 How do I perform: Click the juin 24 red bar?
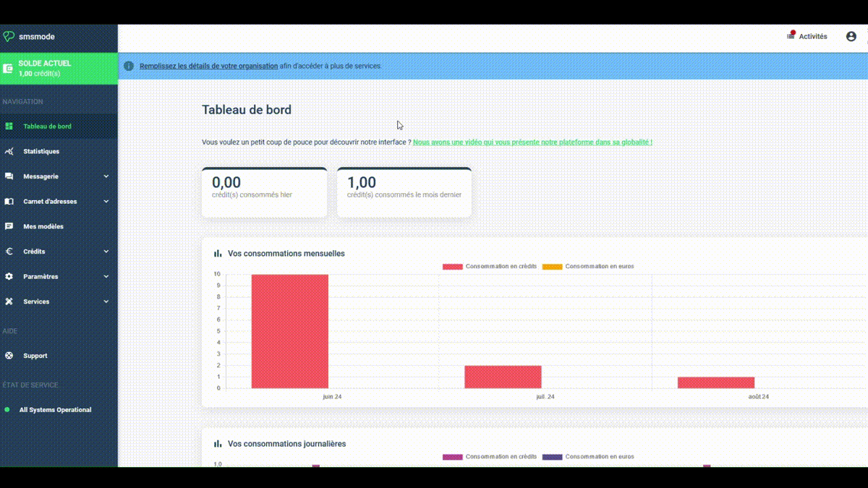click(289, 331)
